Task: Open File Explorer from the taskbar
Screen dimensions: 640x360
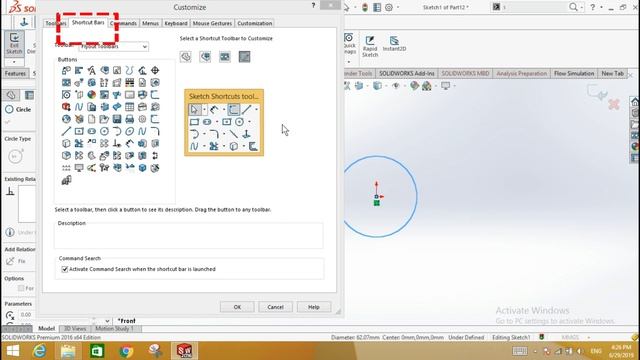Action: 68,351
